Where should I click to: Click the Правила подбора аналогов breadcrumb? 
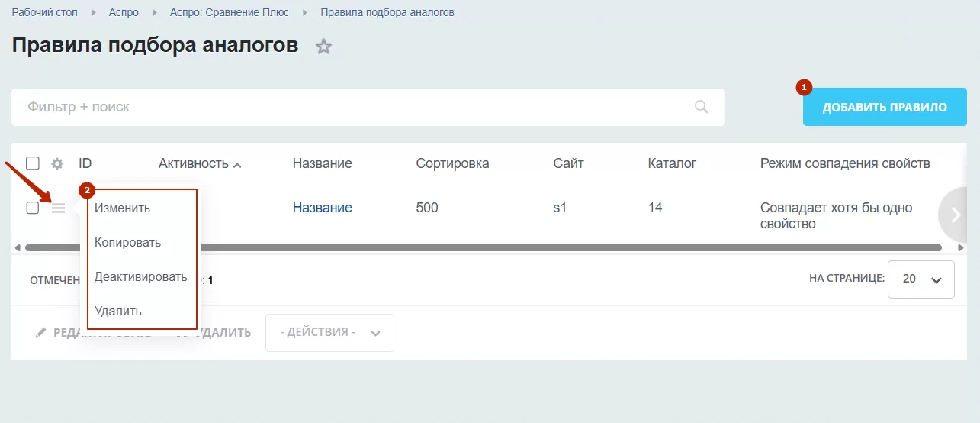pos(387,13)
